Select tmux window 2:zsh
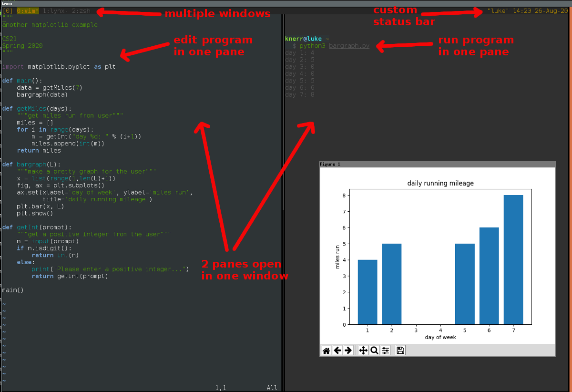Image resolution: width=572 pixels, height=392 pixels. click(x=81, y=10)
